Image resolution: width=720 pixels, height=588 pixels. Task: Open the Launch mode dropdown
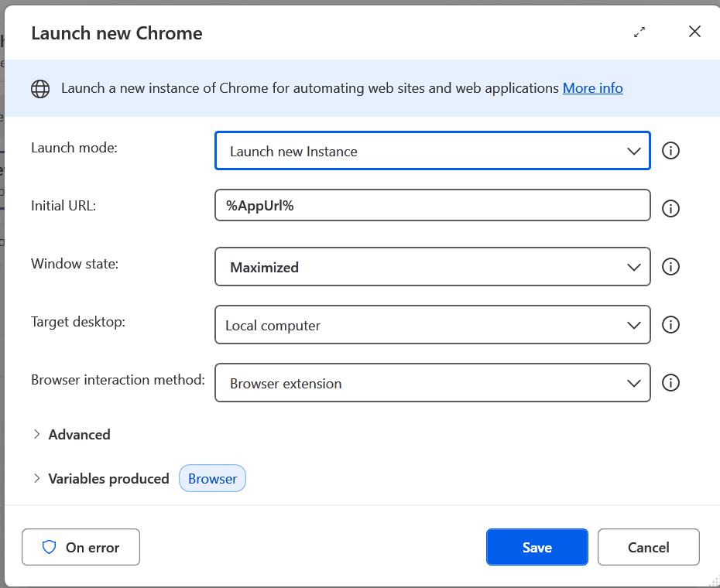pyautogui.click(x=433, y=151)
